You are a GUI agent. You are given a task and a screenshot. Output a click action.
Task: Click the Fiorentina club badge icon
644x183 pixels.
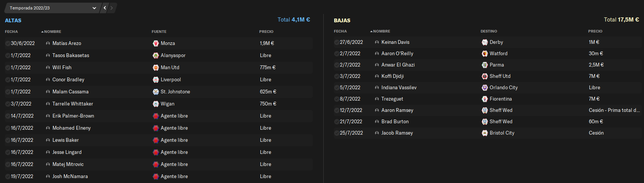click(x=485, y=99)
